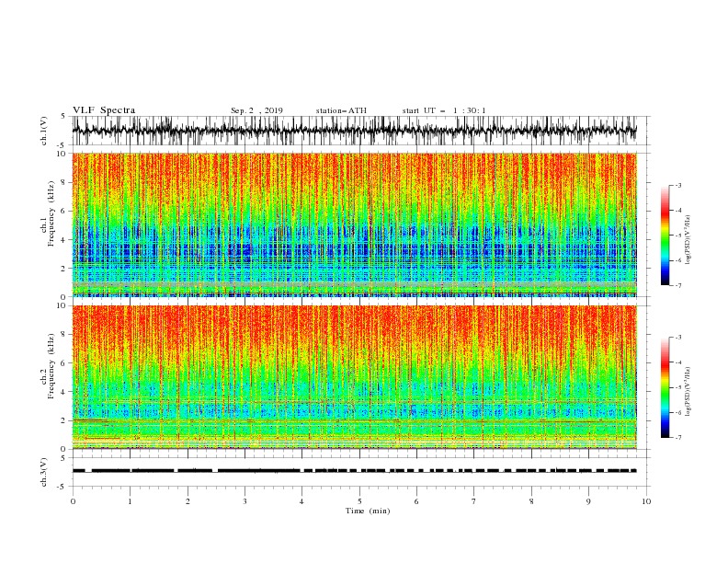This screenshot has width=728, height=563.
Task: Click time axis tick label '7'
Action: click(x=474, y=501)
